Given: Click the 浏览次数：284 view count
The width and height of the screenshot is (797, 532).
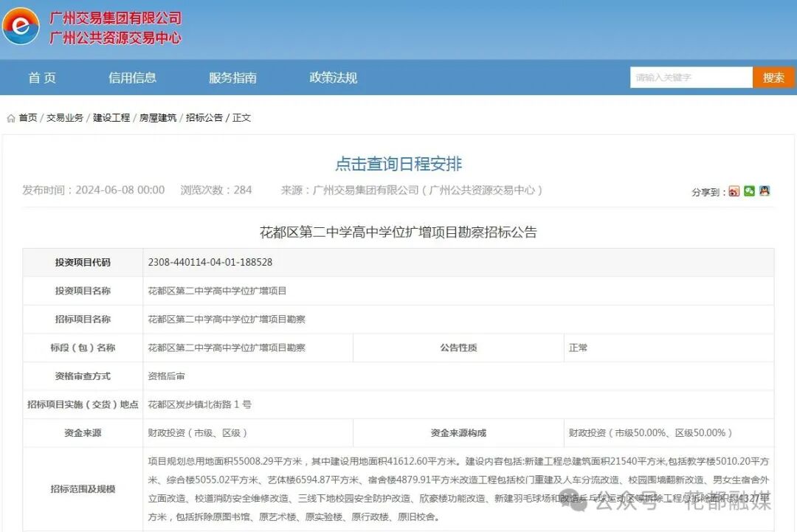Looking at the screenshot, I should [216, 190].
